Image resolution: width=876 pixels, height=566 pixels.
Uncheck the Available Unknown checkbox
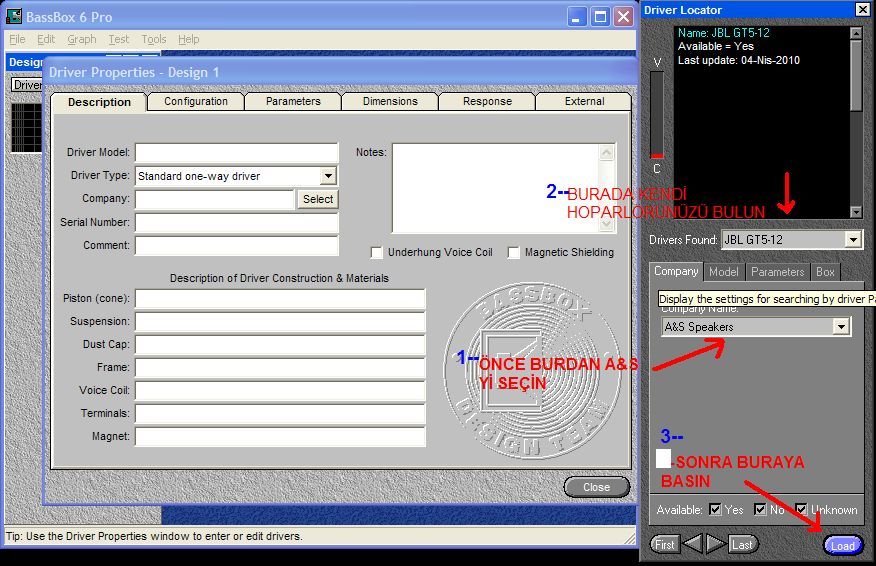(801, 510)
